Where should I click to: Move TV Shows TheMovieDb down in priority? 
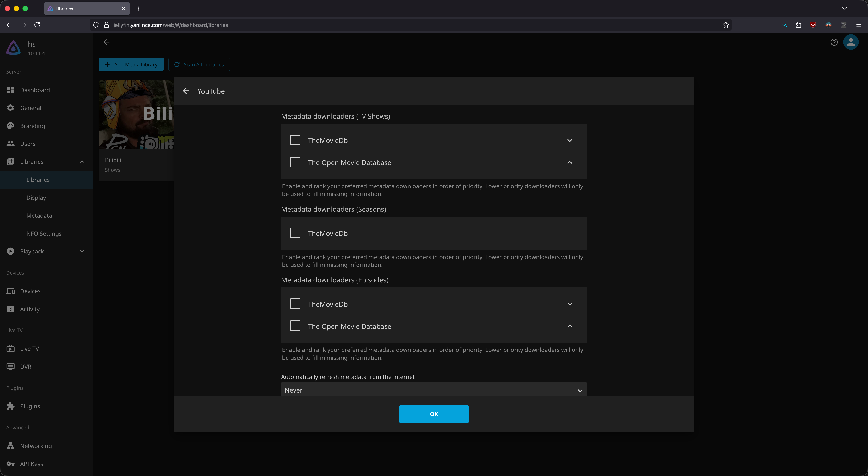click(569, 140)
